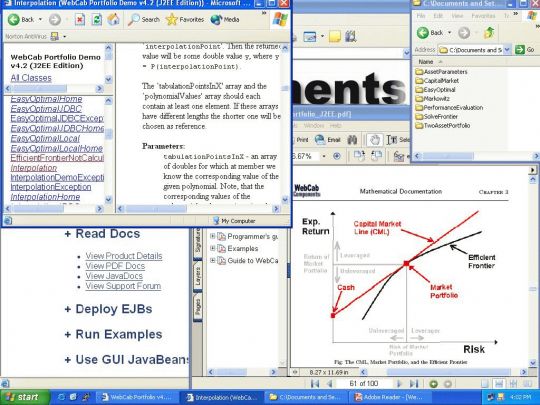
Task: Open the zoom percentage dropdown in Adobe Reader
Action: pos(324,156)
